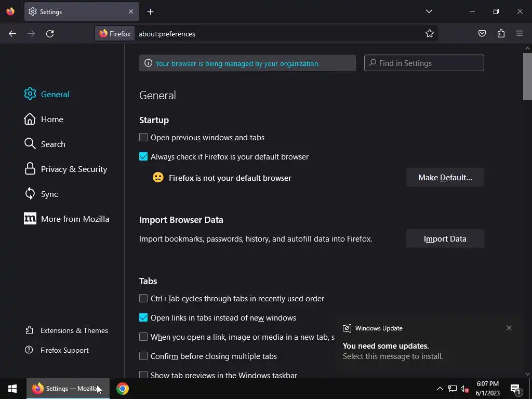Image resolution: width=532 pixels, height=399 pixels.
Task: Open a new tab with plus icon
Action: point(150,12)
